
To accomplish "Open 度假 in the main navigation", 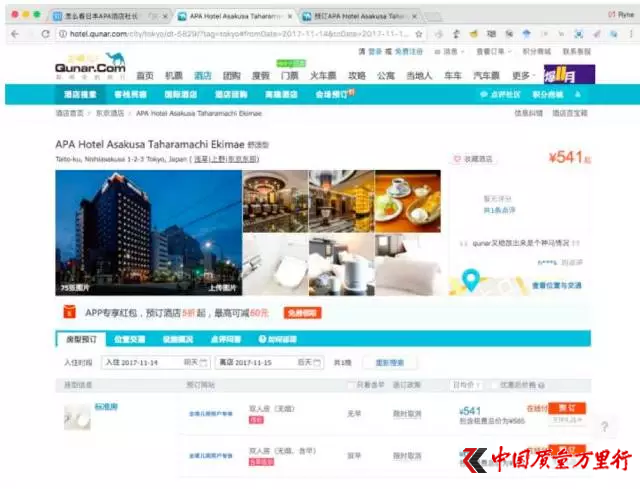I will pyautogui.click(x=260, y=76).
